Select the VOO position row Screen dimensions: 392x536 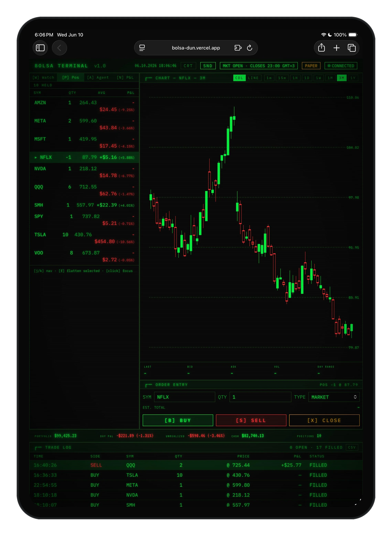pyautogui.click(x=84, y=256)
